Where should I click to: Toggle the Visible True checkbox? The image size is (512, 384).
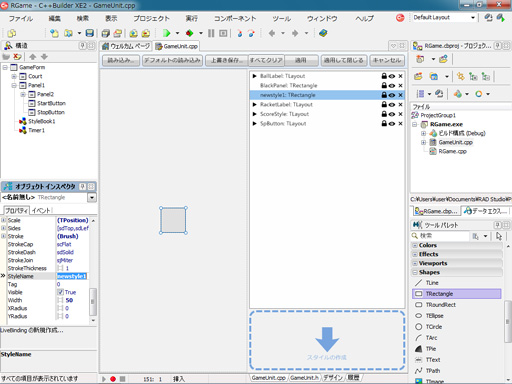(60, 292)
